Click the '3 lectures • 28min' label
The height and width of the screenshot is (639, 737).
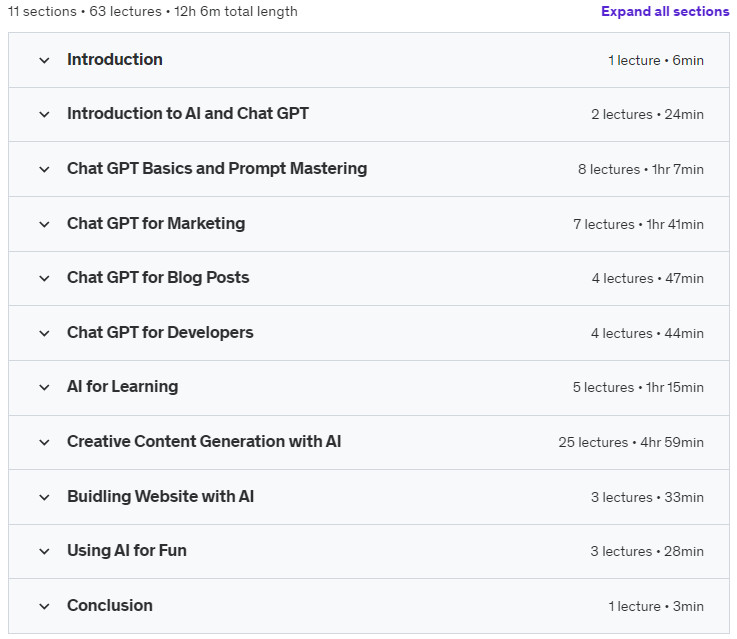pyautogui.click(x=647, y=552)
